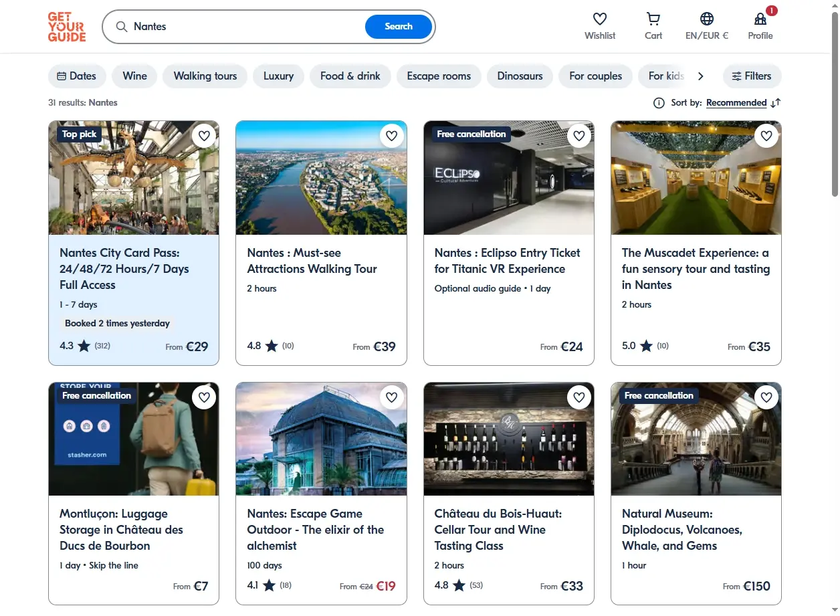Screen dimensions: 840x616
Task: Show more filter chips with arrow
Action: click(x=701, y=76)
